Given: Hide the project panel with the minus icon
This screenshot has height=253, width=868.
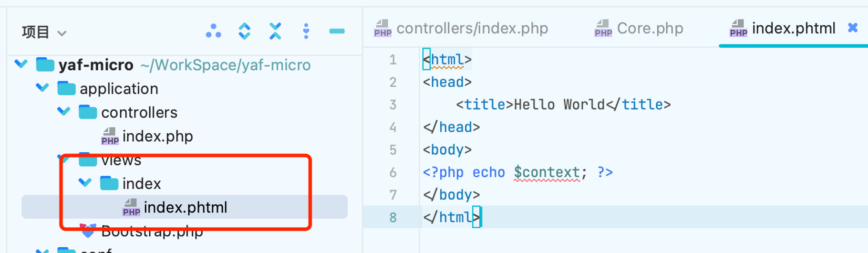Looking at the screenshot, I should (x=337, y=32).
